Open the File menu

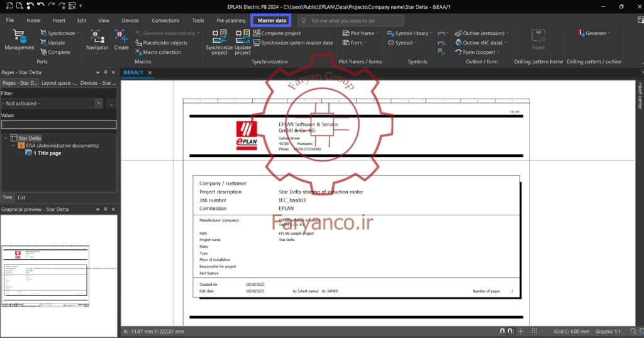point(10,21)
